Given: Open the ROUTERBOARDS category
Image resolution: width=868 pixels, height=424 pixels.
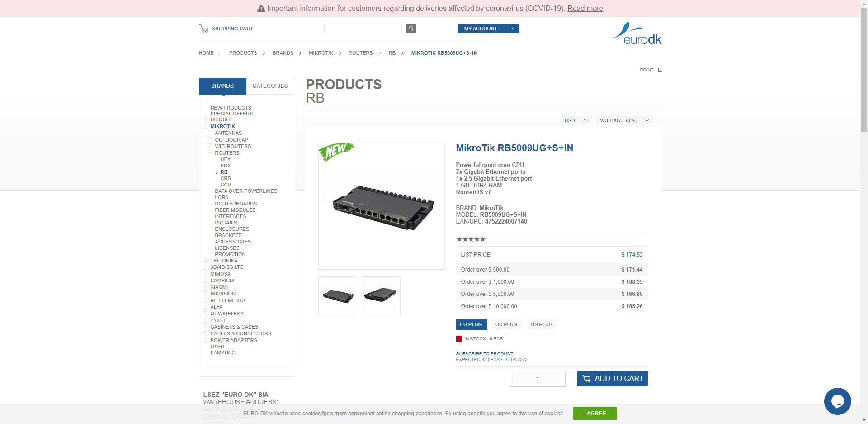Looking at the screenshot, I should (x=236, y=204).
